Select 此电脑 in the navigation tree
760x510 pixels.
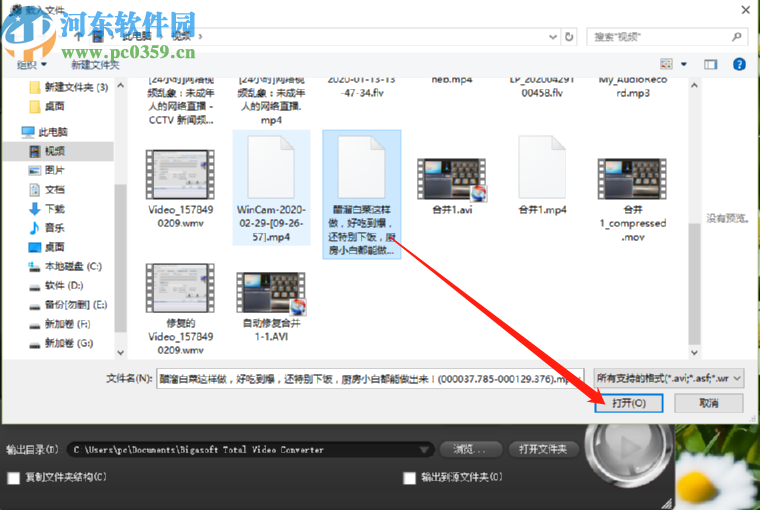point(46,132)
